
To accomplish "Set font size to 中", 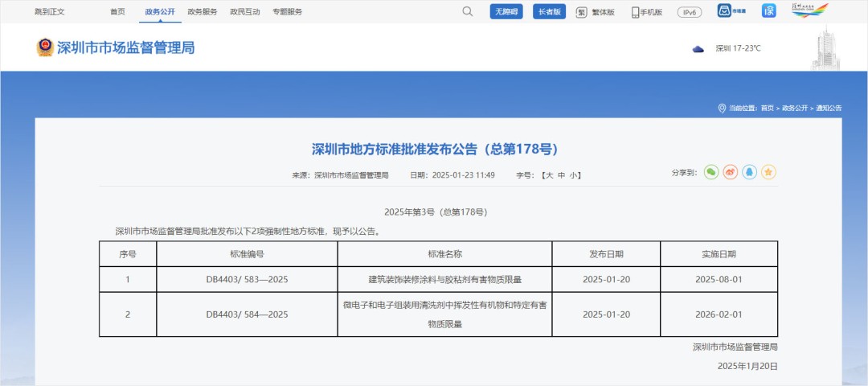I will [562, 175].
